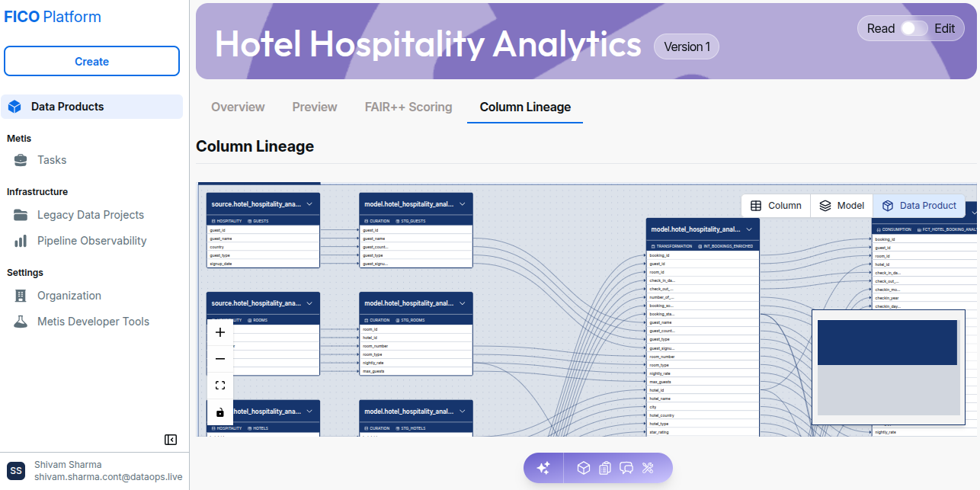This screenshot has width=980, height=490.
Task: Click the Shivam Sharma user name
Action: click(x=68, y=465)
